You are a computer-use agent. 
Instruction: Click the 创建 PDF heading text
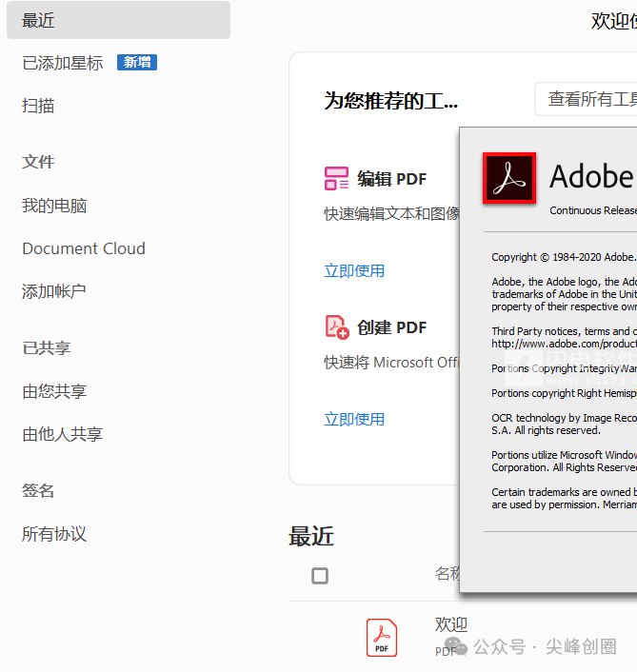pyautogui.click(x=391, y=327)
